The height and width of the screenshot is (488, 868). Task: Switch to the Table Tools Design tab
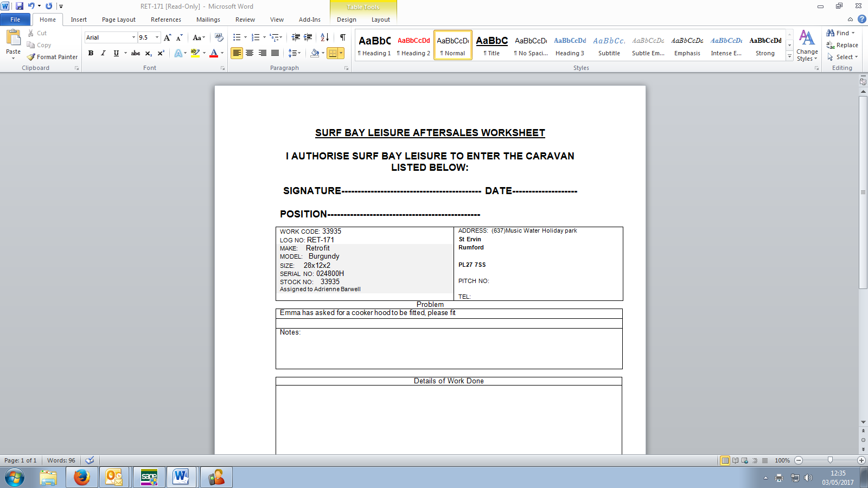click(x=347, y=20)
